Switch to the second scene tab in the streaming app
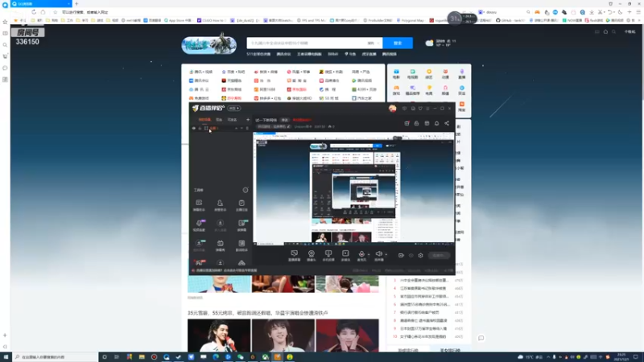Image resolution: width=644 pixels, height=362 pixels. [219, 120]
